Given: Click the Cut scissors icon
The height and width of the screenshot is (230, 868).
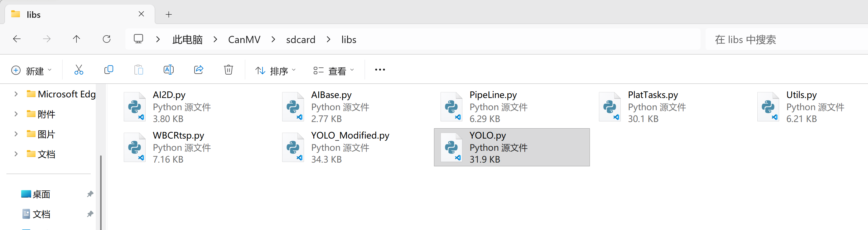Looking at the screenshot, I should click(x=79, y=70).
